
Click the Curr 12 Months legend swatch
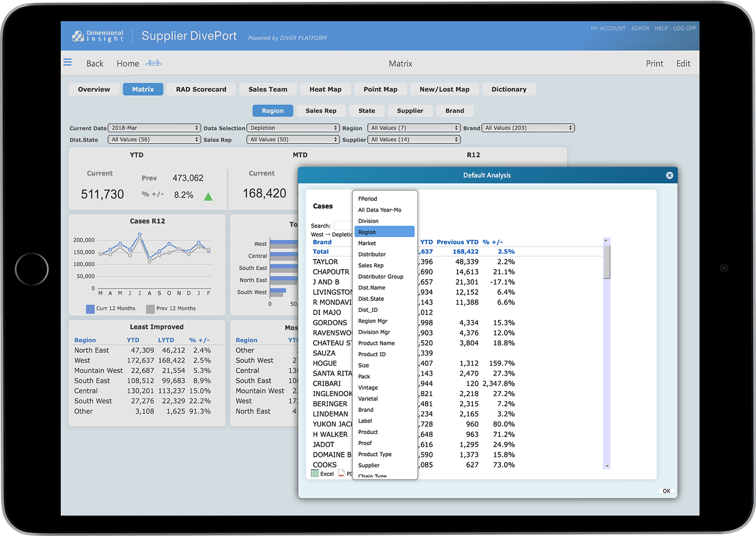(x=90, y=309)
